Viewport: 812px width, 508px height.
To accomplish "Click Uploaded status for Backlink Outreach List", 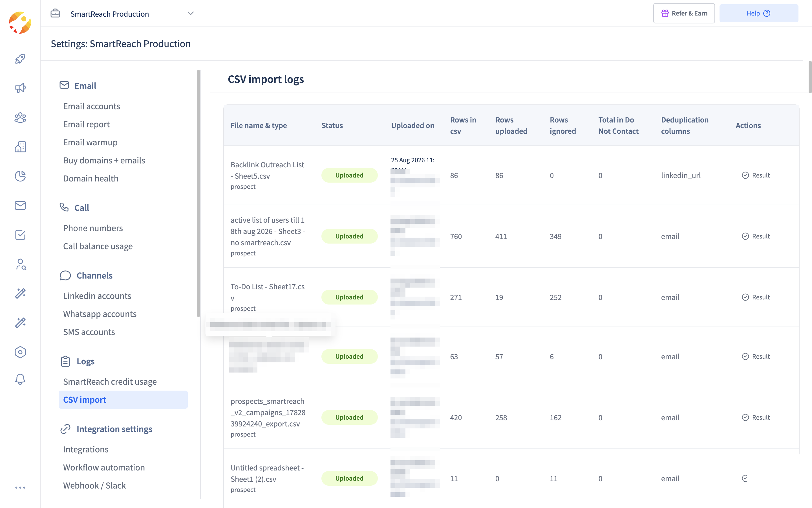I will tap(349, 175).
